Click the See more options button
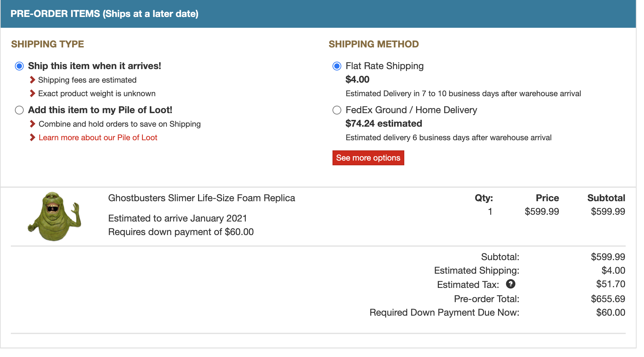The image size is (644, 357). 368,158
